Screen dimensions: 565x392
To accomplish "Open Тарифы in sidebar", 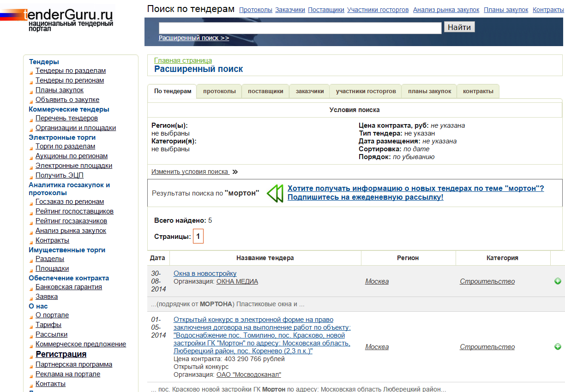I will 48,325.
